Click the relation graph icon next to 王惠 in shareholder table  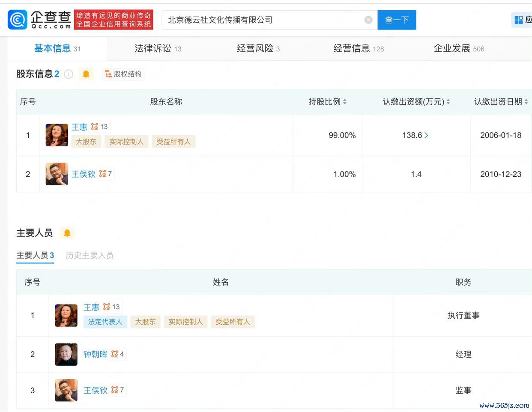tap(95, 127)
